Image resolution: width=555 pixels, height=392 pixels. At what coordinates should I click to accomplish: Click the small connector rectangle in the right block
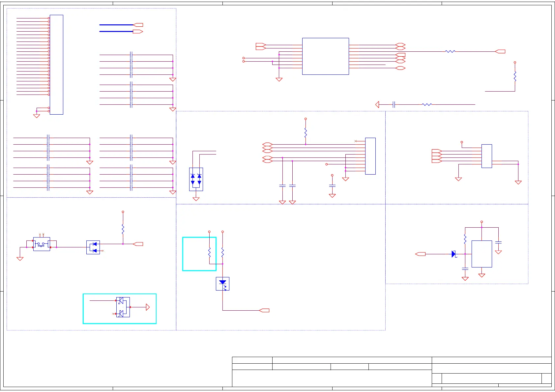coord(487,156)
